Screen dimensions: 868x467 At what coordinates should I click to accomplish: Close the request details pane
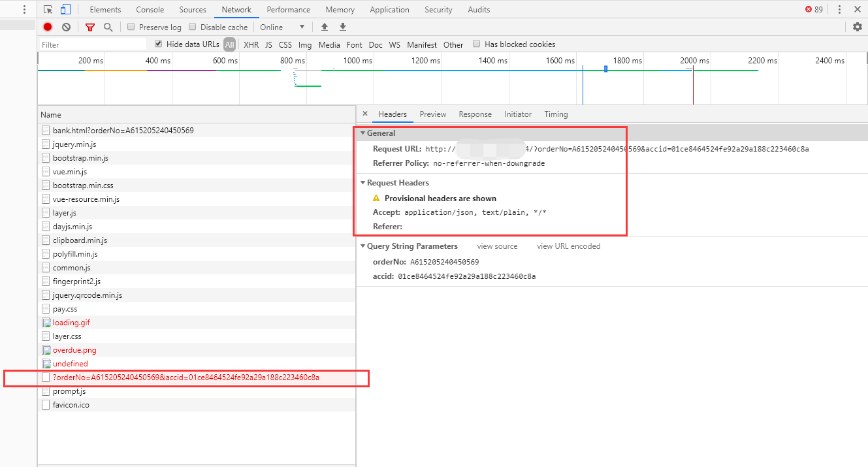pyautogui.click(x=364, y=114)
